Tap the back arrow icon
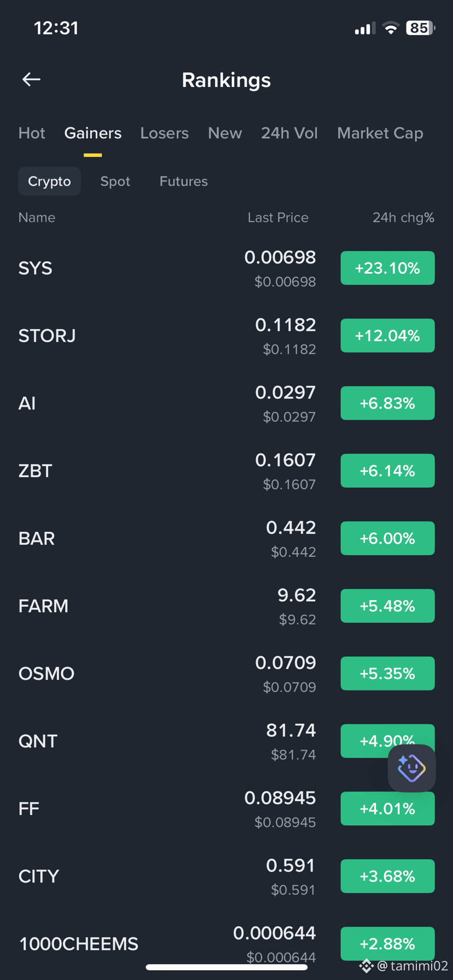 [x=31, y=80]
